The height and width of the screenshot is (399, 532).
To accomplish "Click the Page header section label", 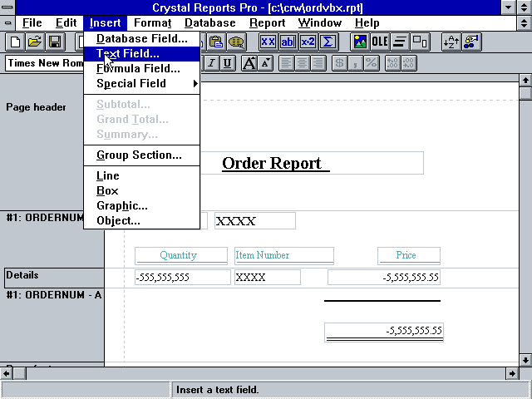I will [36, 107].
